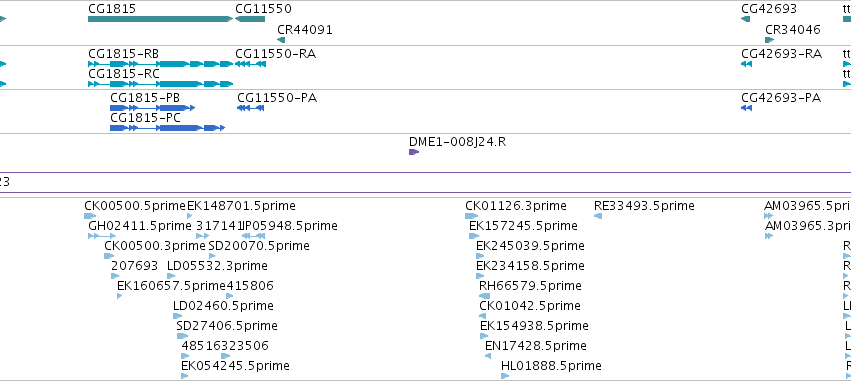Screen dimensions: 851x381
Task: Click the HL01888.5prime EST arrow
Action: coord(505,376)
